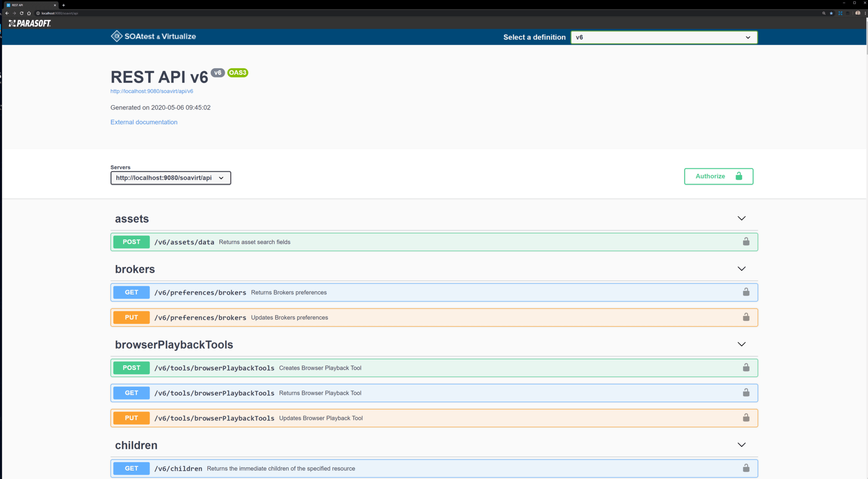Click the green OAS3 badge

[238, 73]
